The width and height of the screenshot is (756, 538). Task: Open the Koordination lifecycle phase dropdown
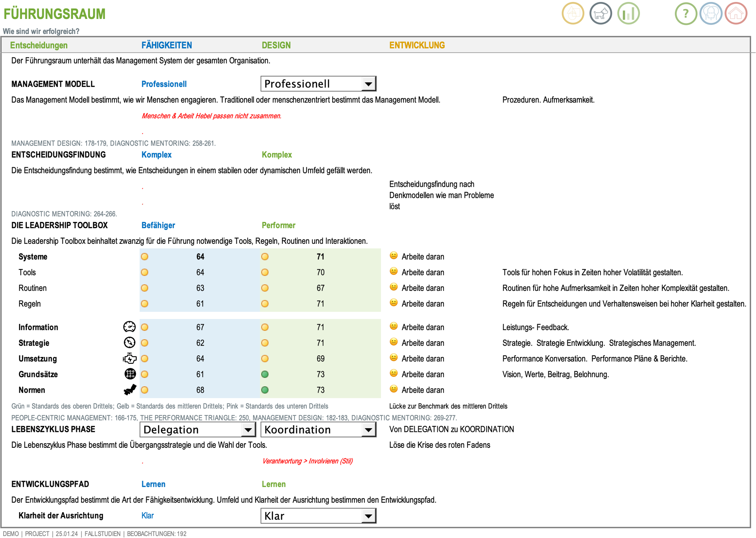tap(318, 429)
